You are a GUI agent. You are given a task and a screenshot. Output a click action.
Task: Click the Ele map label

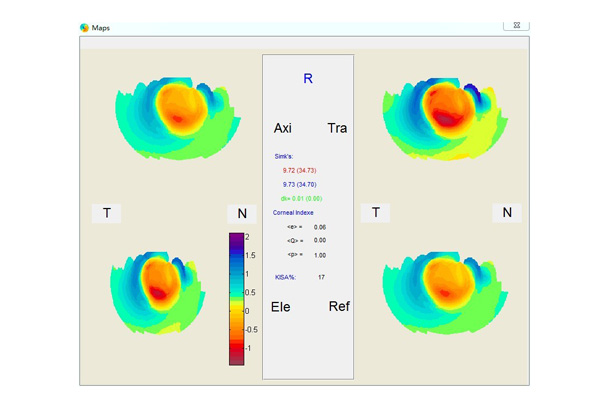click(x=281, y=306)
